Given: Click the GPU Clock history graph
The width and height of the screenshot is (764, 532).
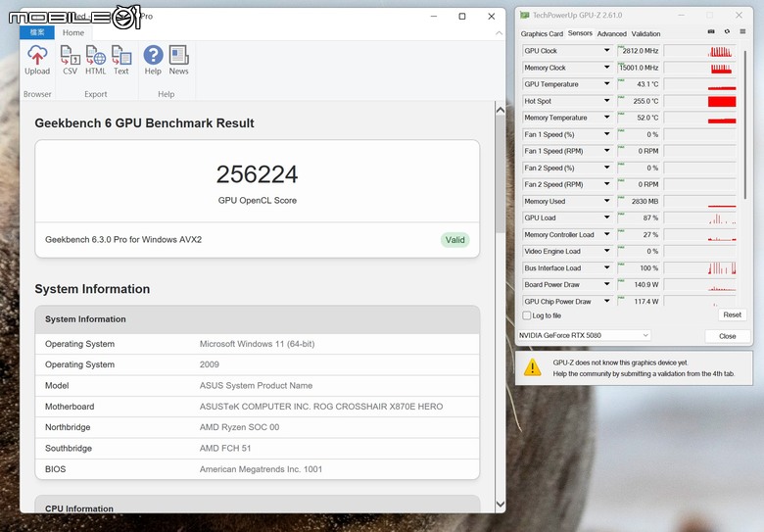Looking at the screenshot, I should 699,51.
